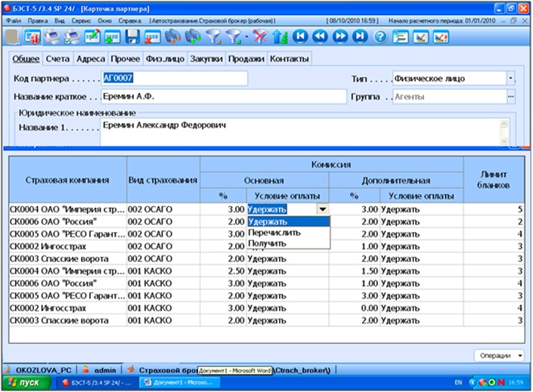533x392 pixels.
Task: Click the window icon with red mark in toolbar
Action: [33, 37]
